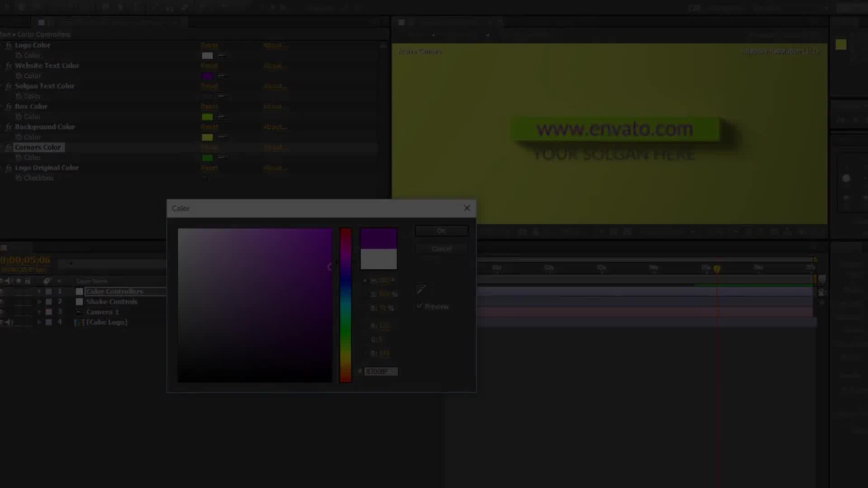Select the H radio button in Color dialog

point(365,281)
